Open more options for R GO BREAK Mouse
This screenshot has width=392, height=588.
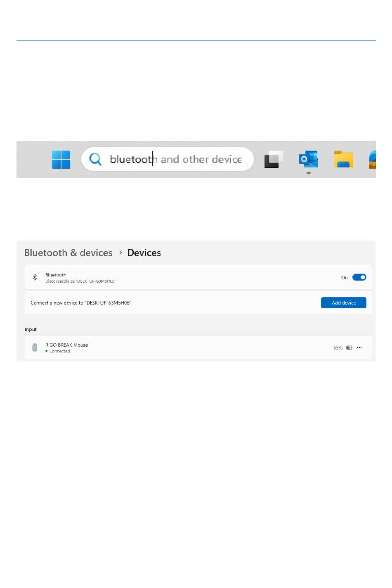pyautogui.click(x=359, y=347)
